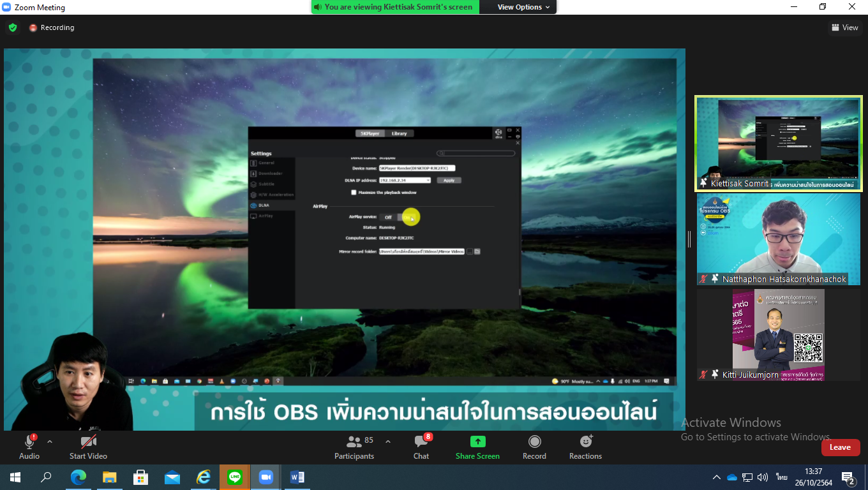Click the green encryption shield icon

12,27
